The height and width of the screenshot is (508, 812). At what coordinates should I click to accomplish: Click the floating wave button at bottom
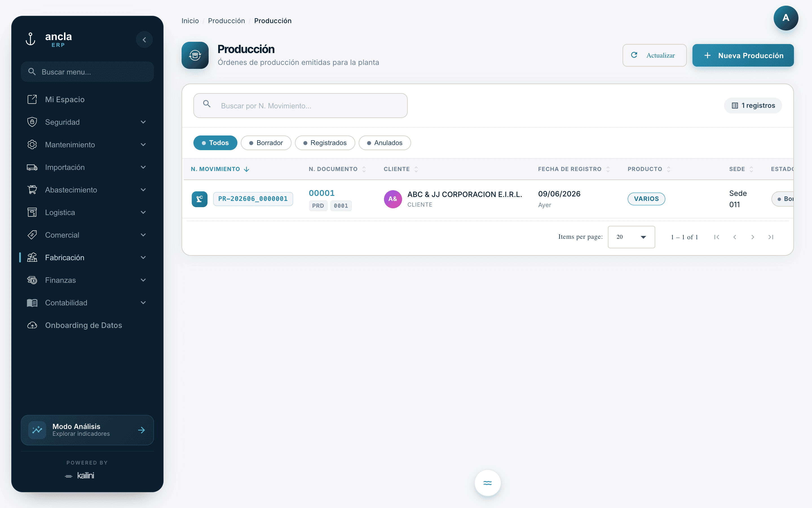click(x=487, y=483)
